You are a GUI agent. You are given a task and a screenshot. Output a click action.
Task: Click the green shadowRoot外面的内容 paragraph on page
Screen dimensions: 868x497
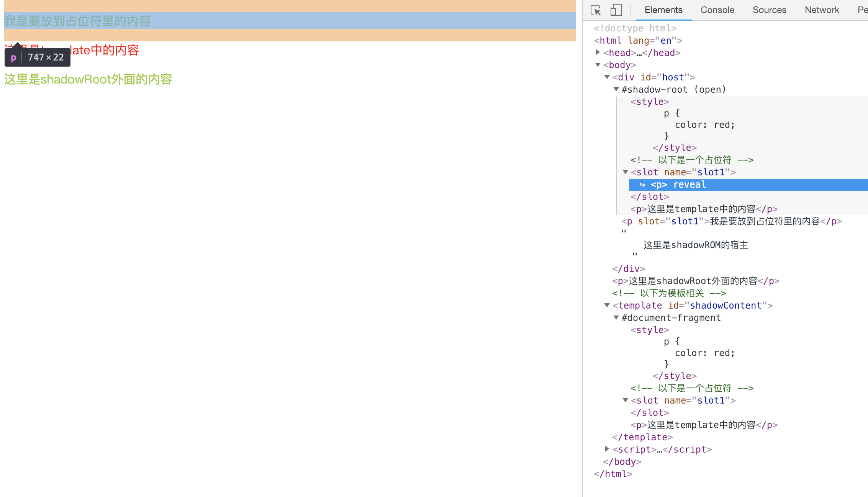tap(88, 79)
